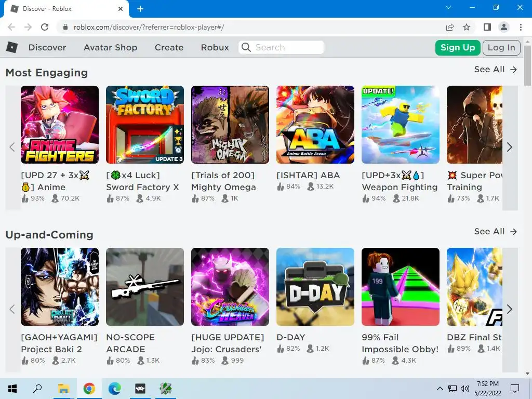532x399 pixels.
Task: Click the magnifier icon in the Roblox search box
Action: 246,47
